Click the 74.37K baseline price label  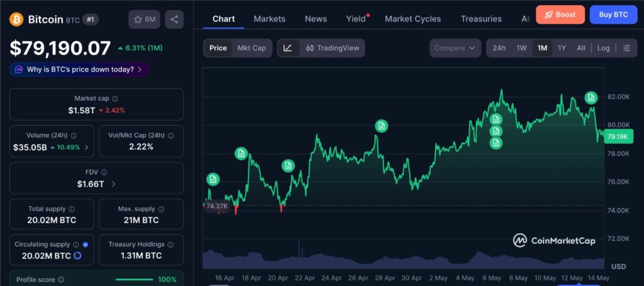[x=216, y=206]
